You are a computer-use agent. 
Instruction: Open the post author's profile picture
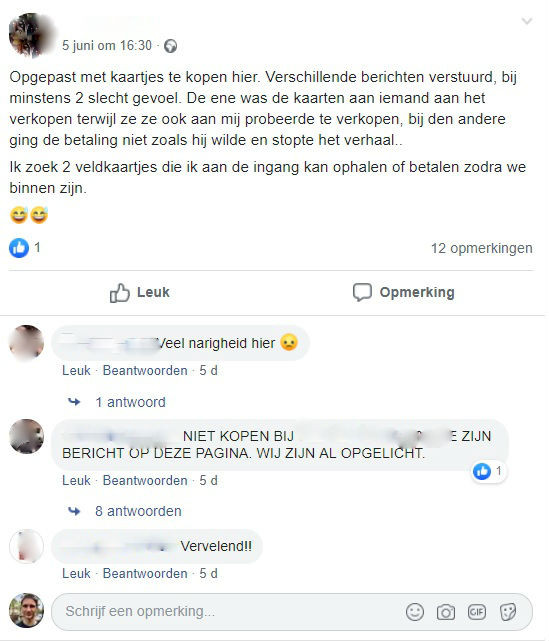pyautogui.click(x=32, y=35)
